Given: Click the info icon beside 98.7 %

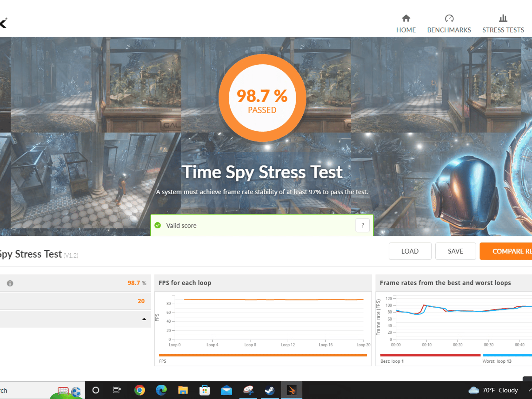Looking at the screenshot, I should [x=10, y=283].
